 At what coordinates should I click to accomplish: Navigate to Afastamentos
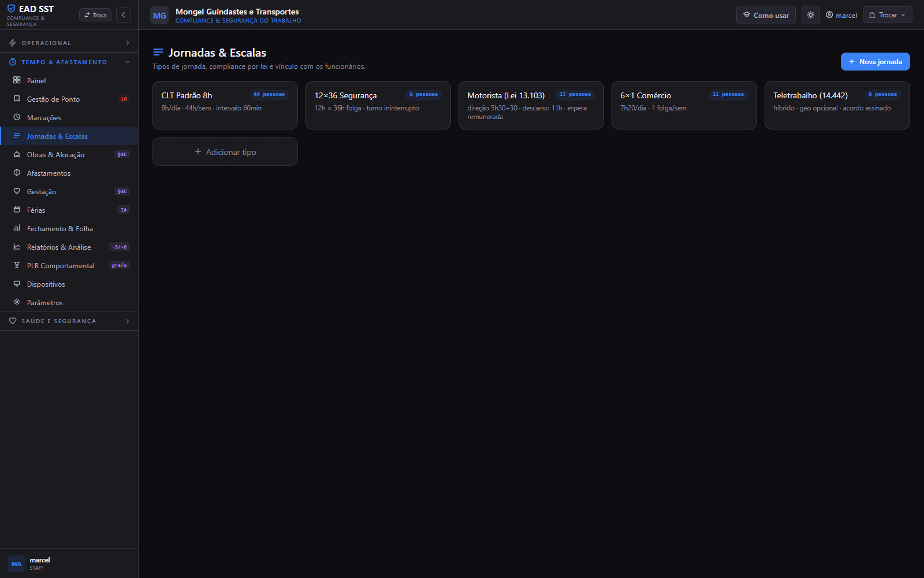coord(69,173)
